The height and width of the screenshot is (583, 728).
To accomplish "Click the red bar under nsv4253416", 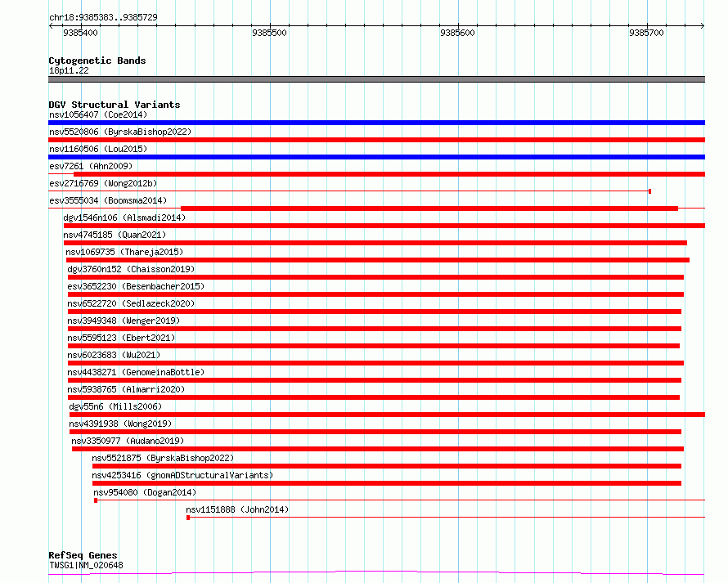I will (x=387, y=483).
